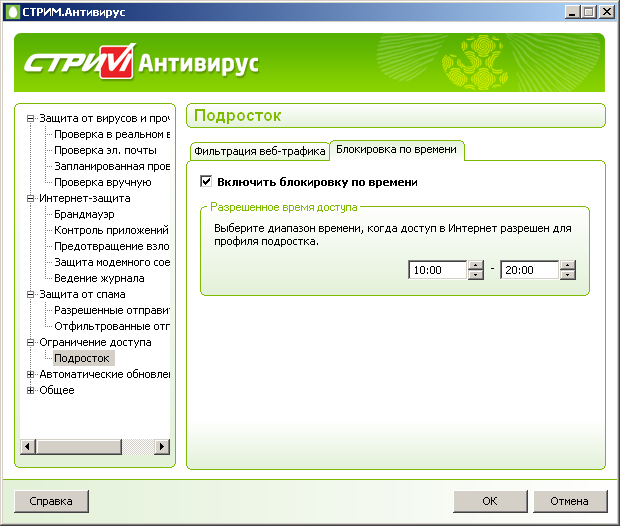Close the СТРИМ.Антивирус window

[x=607, y=12]
